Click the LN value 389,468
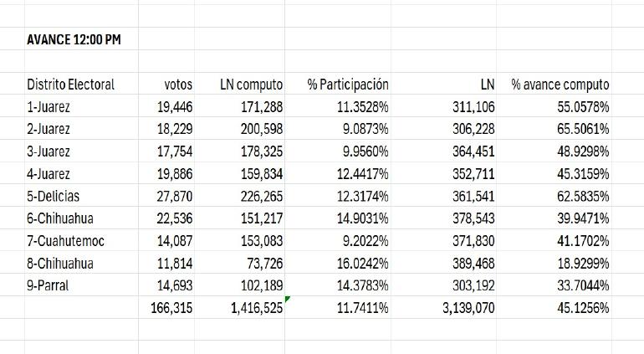Viewport: 644px width, 354px height. point(471,264)
